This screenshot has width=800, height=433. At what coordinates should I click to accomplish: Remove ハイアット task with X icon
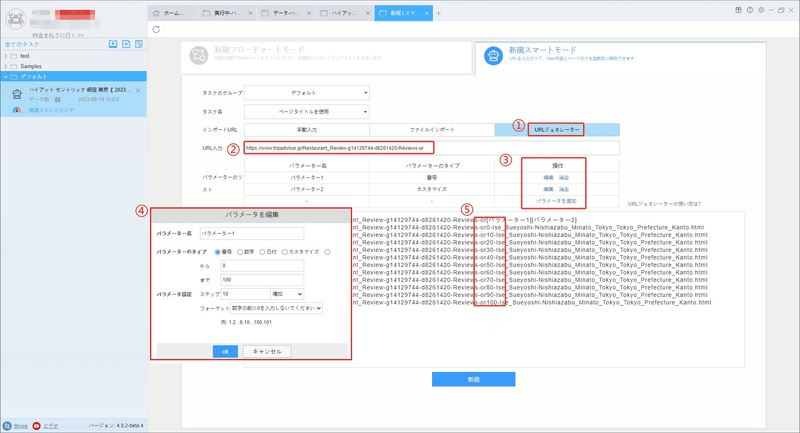tap(138, 91)
